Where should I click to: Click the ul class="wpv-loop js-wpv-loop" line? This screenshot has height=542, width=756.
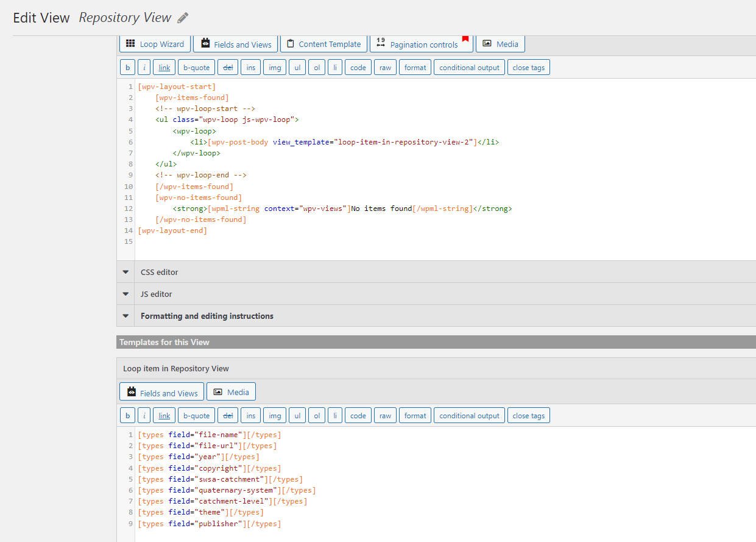click(x=227, y=119)
